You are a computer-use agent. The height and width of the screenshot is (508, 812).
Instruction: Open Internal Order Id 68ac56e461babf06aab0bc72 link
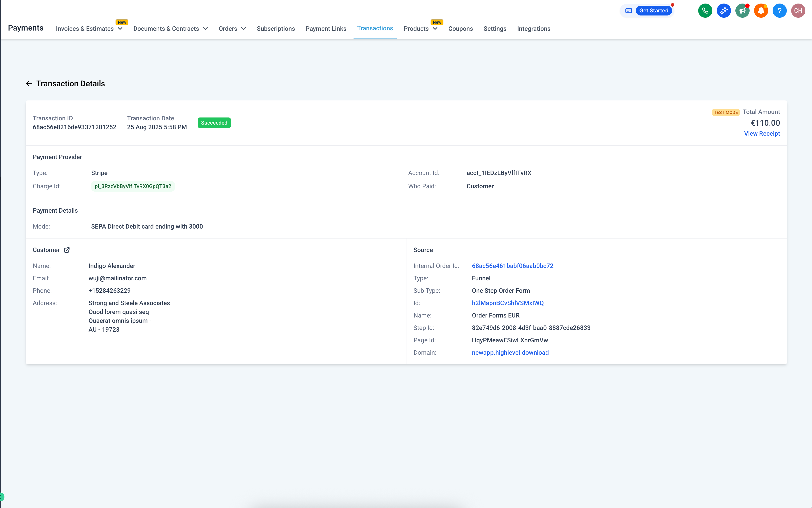click(512, 266)
